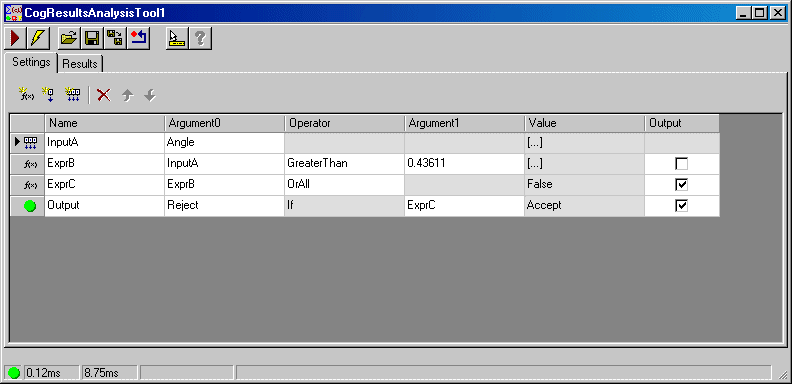Add a new multi-value input icon

72,94
